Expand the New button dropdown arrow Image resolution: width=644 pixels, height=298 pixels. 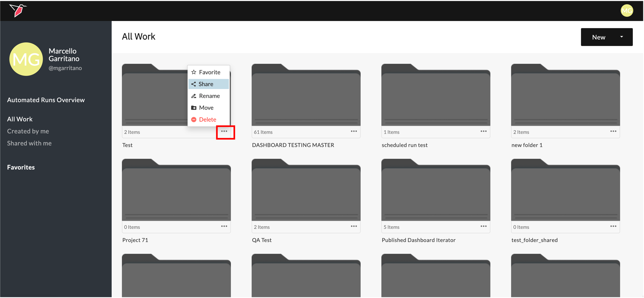pyautogui.click(x=622, y=37)
